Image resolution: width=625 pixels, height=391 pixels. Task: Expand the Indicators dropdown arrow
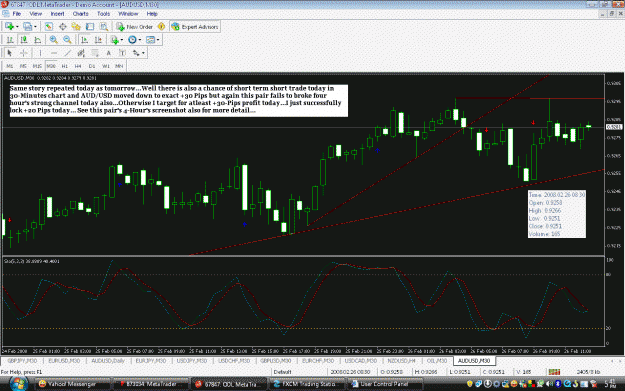[x=122, y=40]
